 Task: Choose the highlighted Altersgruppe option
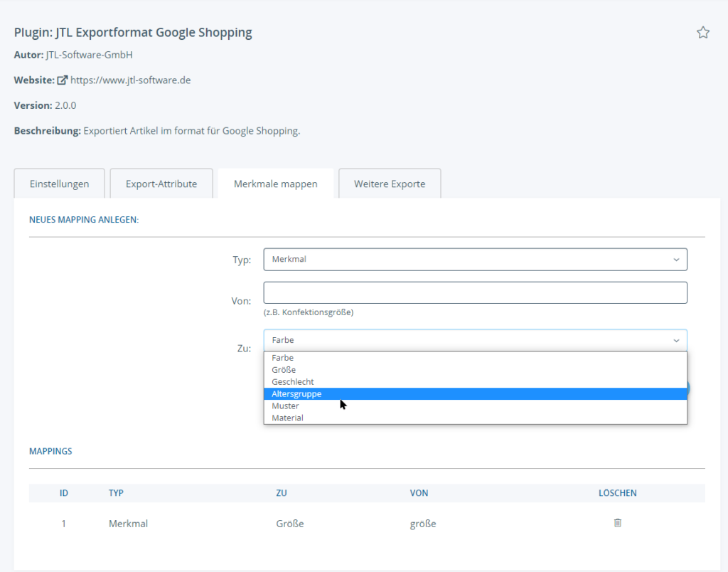296,394
